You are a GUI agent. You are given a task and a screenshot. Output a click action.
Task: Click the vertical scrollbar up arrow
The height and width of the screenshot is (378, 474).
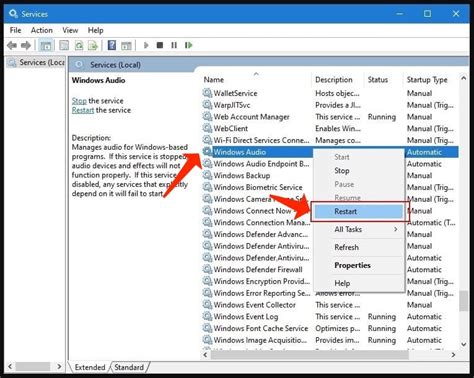463,78
